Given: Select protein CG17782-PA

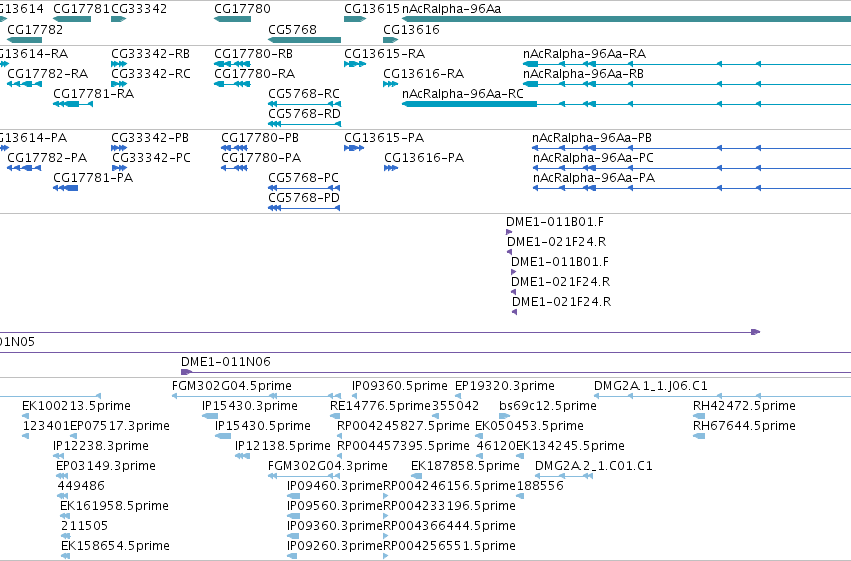Looking at the screenshot, I should tap(47, 157).
